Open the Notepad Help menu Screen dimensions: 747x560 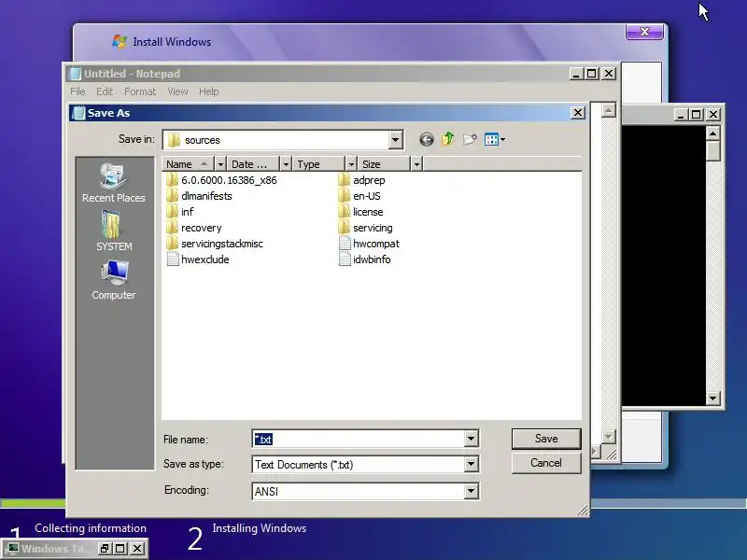[x=208, y=91]
